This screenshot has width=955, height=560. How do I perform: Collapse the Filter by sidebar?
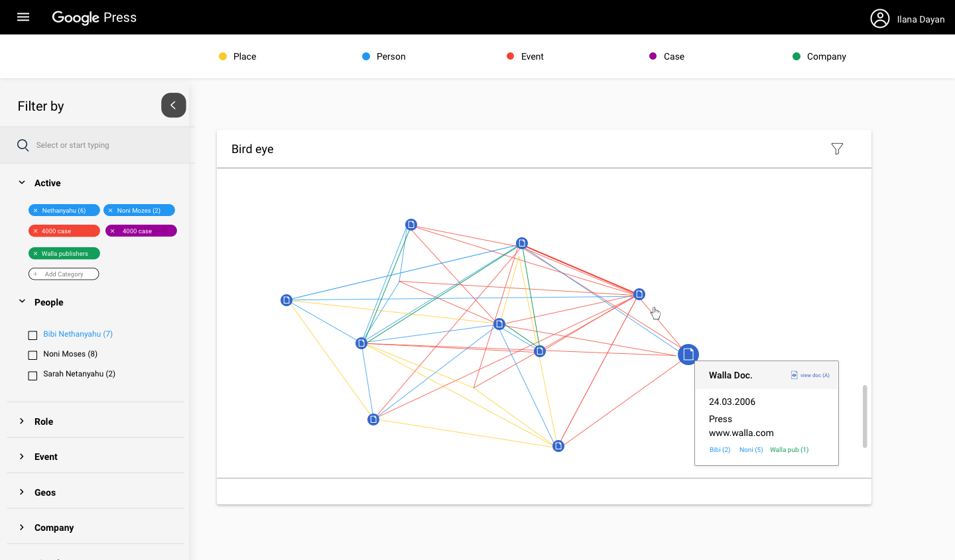pos(173,105)
